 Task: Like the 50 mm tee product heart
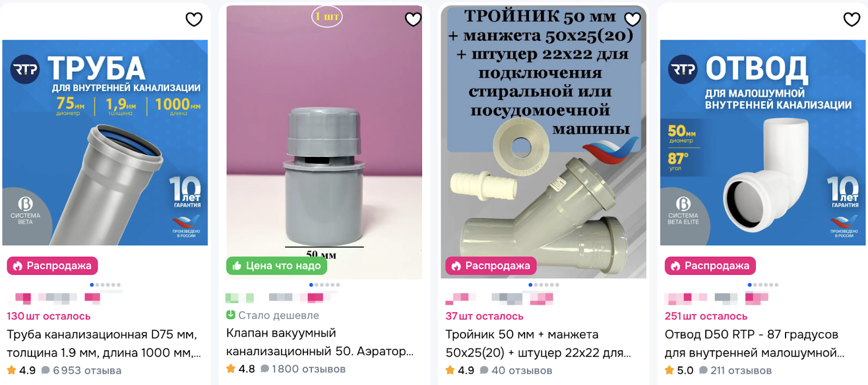pyautogui.click(x=633, y=20)
